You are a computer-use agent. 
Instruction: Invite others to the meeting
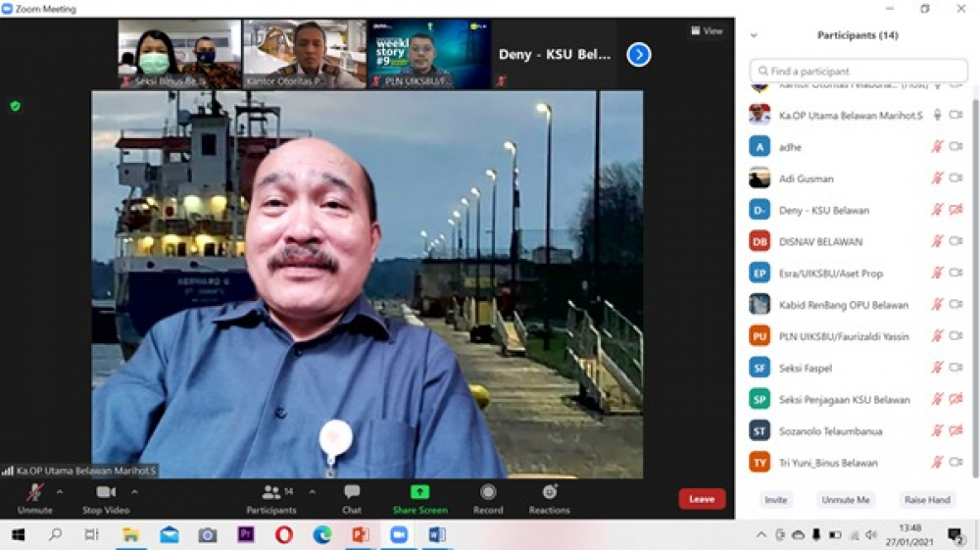[775, 500]
